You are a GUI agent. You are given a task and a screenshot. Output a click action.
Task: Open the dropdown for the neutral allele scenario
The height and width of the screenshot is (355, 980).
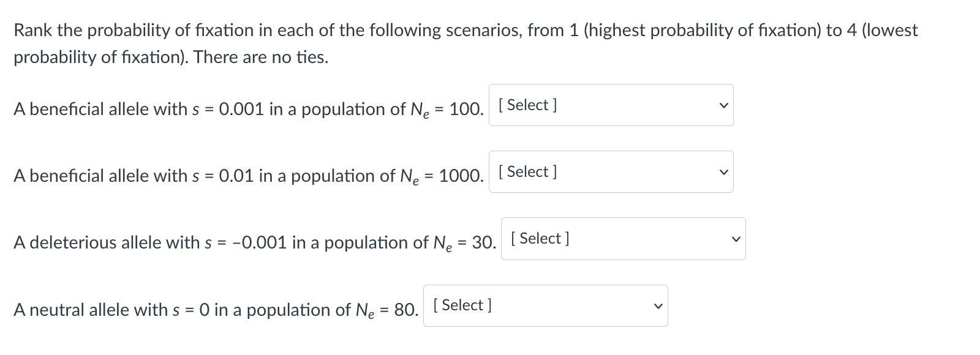coord(545,305)
